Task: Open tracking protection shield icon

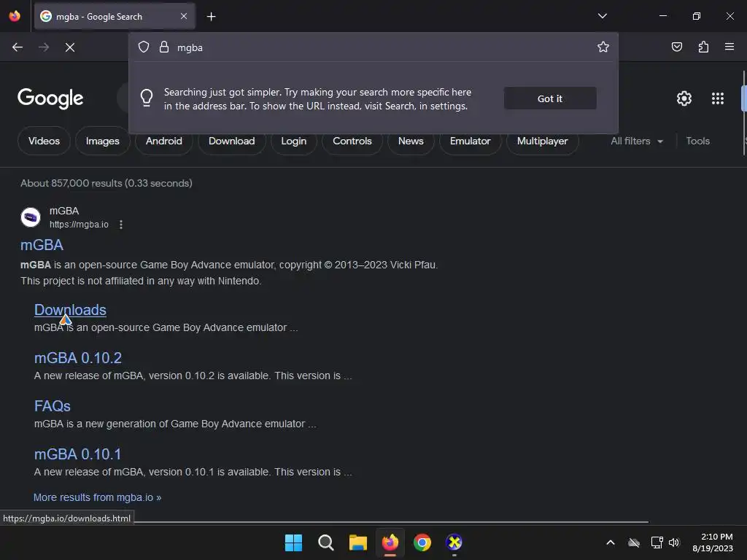Action: pos(144,47)
